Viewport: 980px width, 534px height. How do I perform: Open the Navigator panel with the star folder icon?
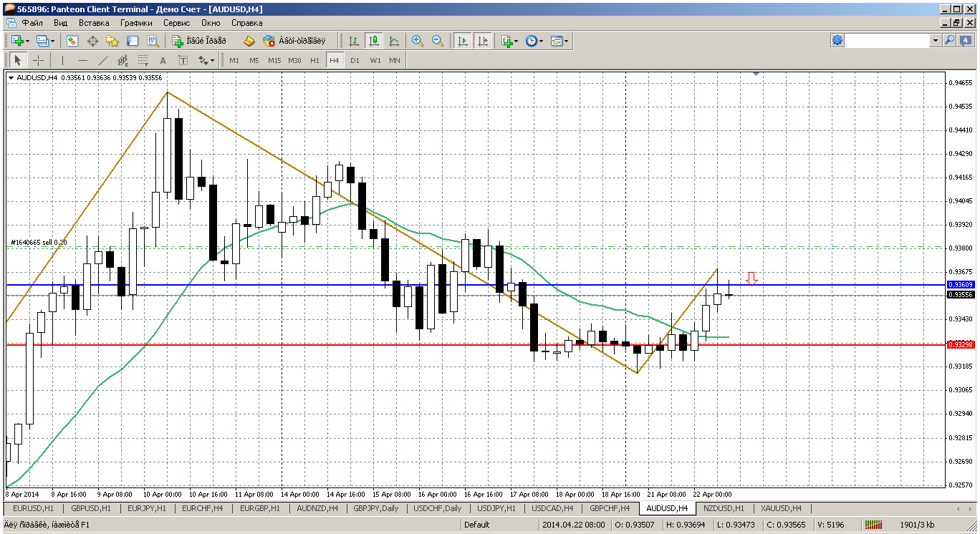click(x=112, y=41)
